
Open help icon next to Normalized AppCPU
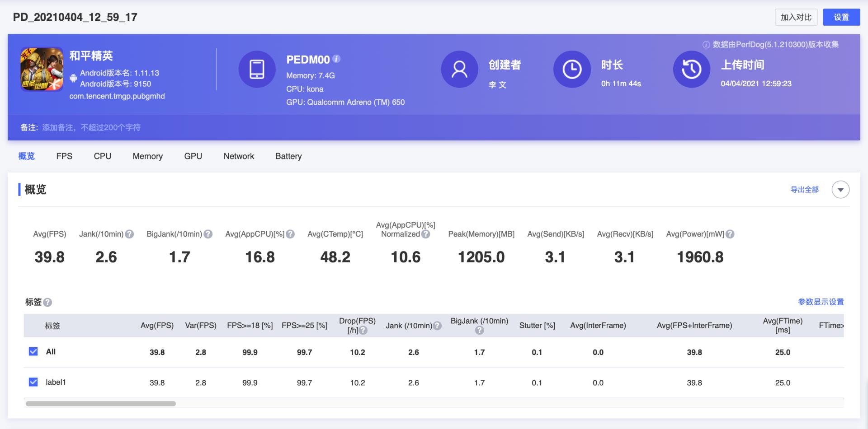click(425, 234)
